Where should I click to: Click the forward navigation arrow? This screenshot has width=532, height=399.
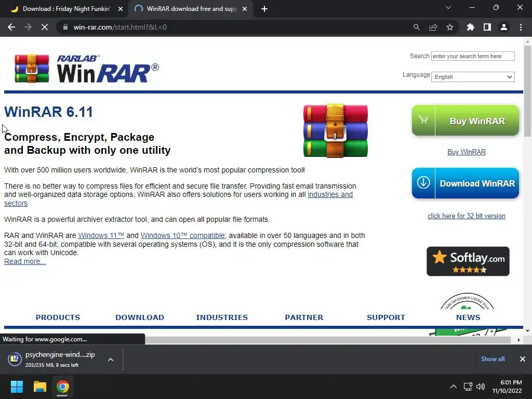pos(28,27)
